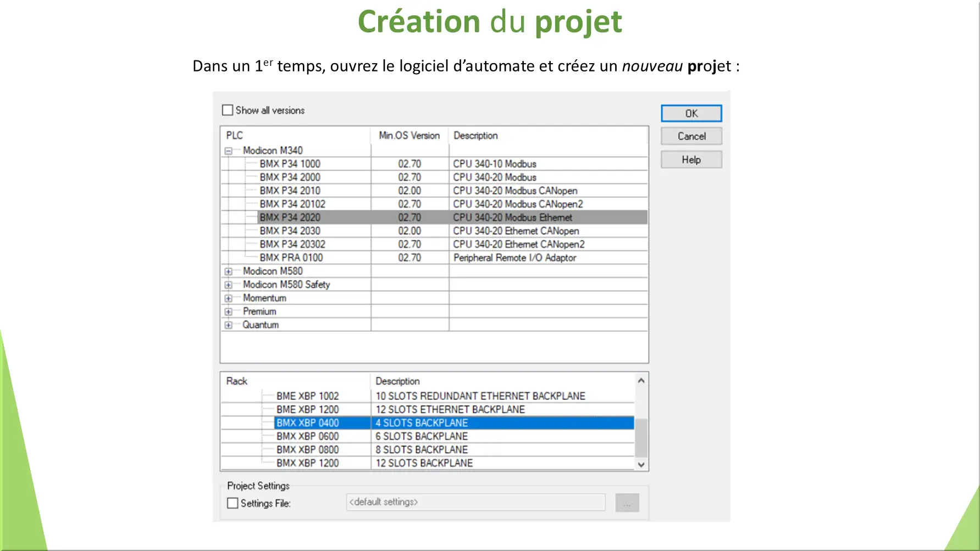
Task: Choose the BME XBP 1200 Ethernet backplane
Action: point(307,409)
